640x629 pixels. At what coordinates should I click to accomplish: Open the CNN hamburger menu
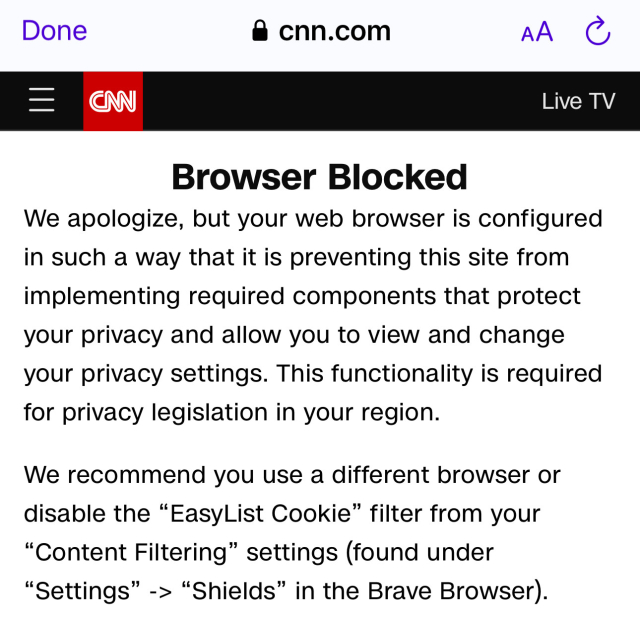(x=42, y=100)
